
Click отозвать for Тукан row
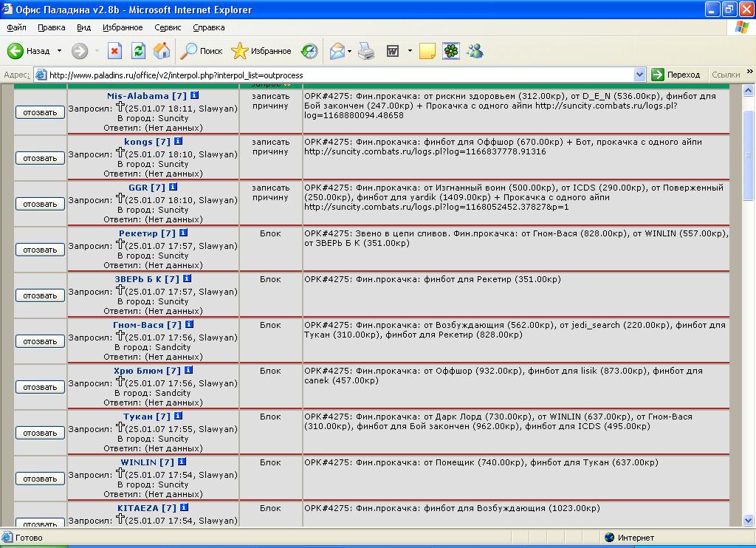[40, 434]
